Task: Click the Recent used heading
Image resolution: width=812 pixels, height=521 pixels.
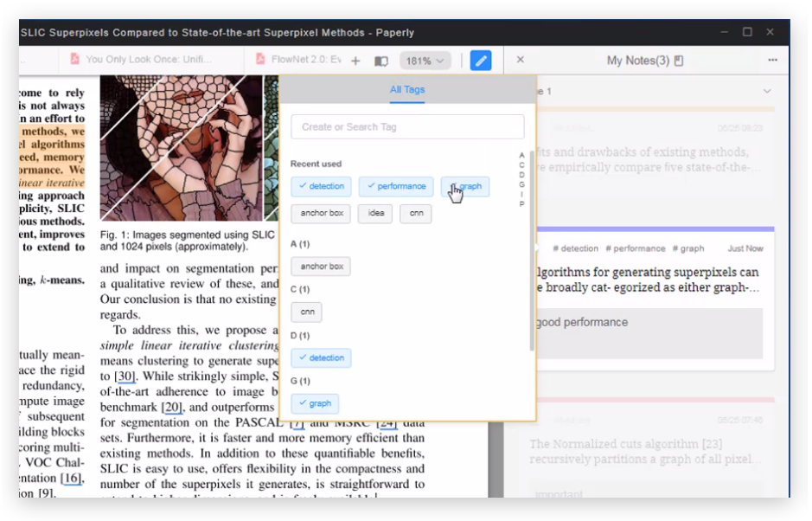Action: click(316, 164)
